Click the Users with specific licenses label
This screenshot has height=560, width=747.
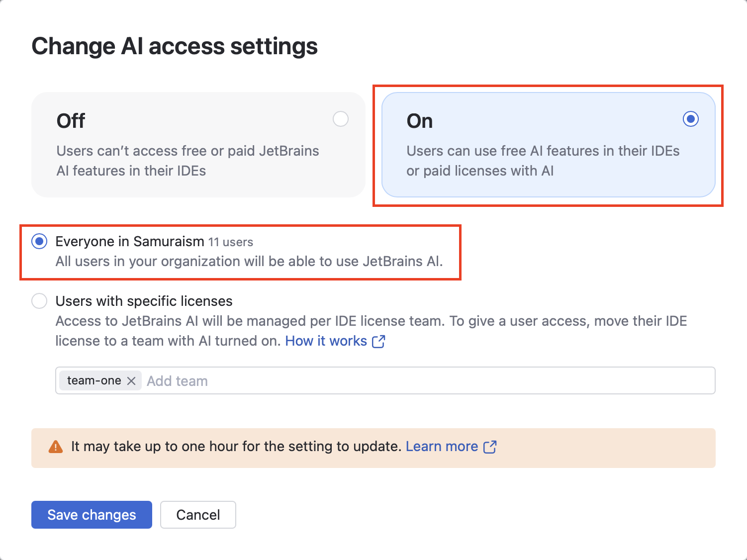144,301
